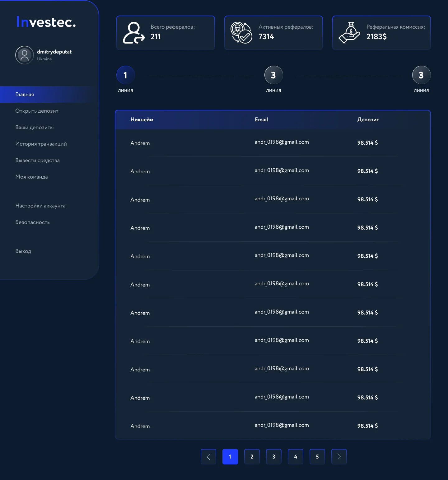Go to page 3 of pagination
The width and height of the screenshot is (448, 480).
pos(274,457)
